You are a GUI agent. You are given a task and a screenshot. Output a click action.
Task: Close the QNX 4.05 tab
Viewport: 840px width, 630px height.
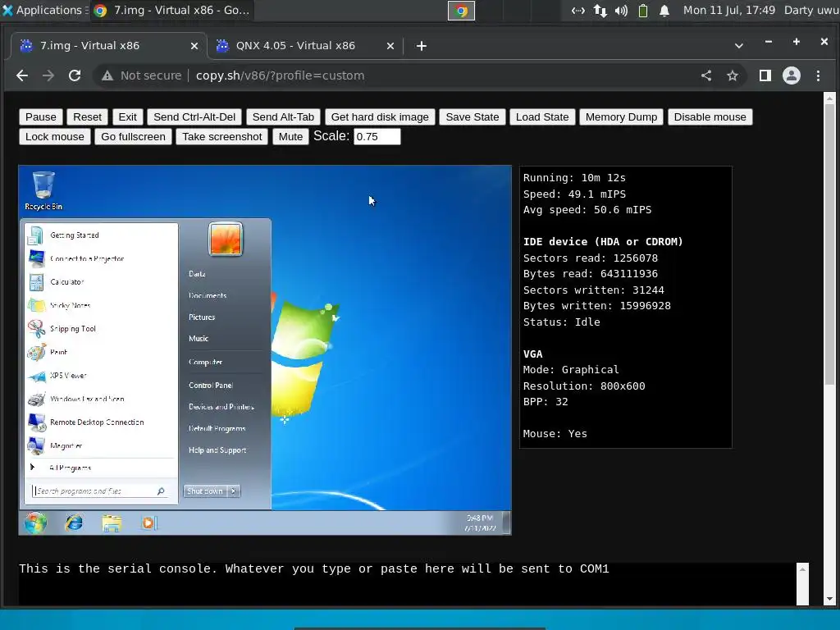tap(390, 46)
